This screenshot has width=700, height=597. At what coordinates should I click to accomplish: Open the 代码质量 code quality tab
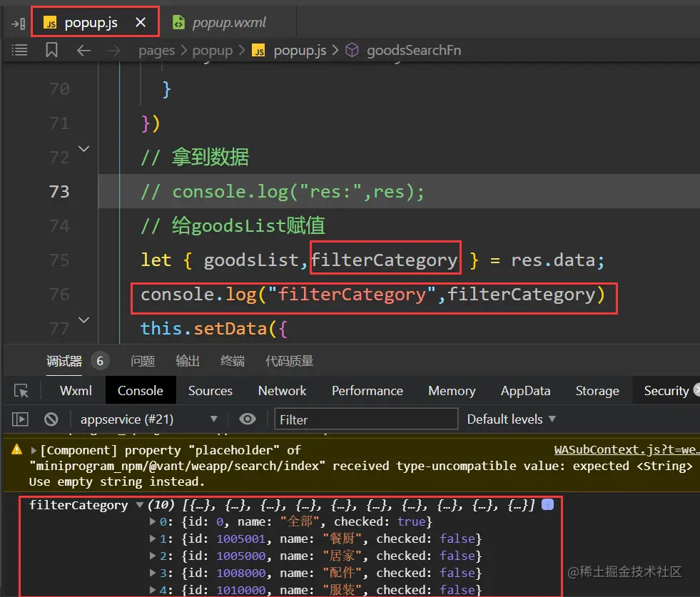pyautogui.click(x=289, y=361)
